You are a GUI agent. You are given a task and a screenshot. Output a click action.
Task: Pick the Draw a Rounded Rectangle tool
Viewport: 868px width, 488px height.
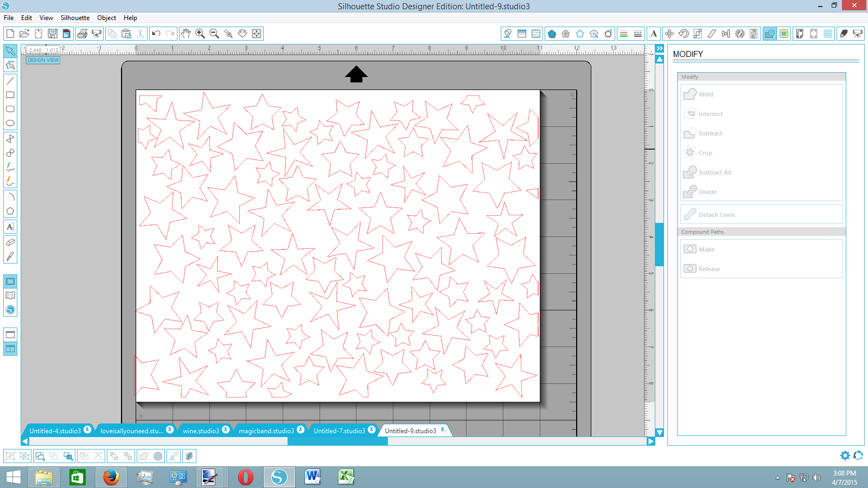(x=10, y=109)
